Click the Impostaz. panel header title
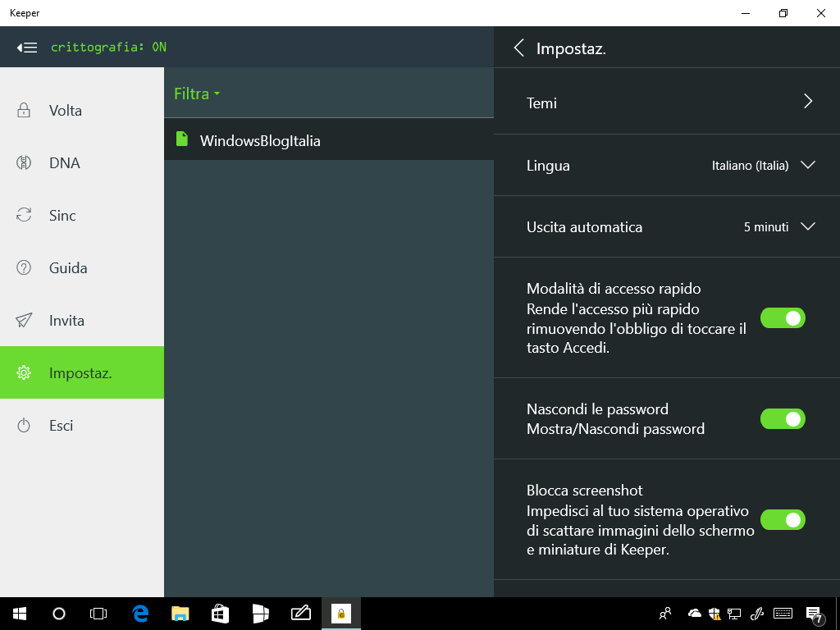Image resolution: width=840 pixels, height=630 pixels. click(571, 48)
